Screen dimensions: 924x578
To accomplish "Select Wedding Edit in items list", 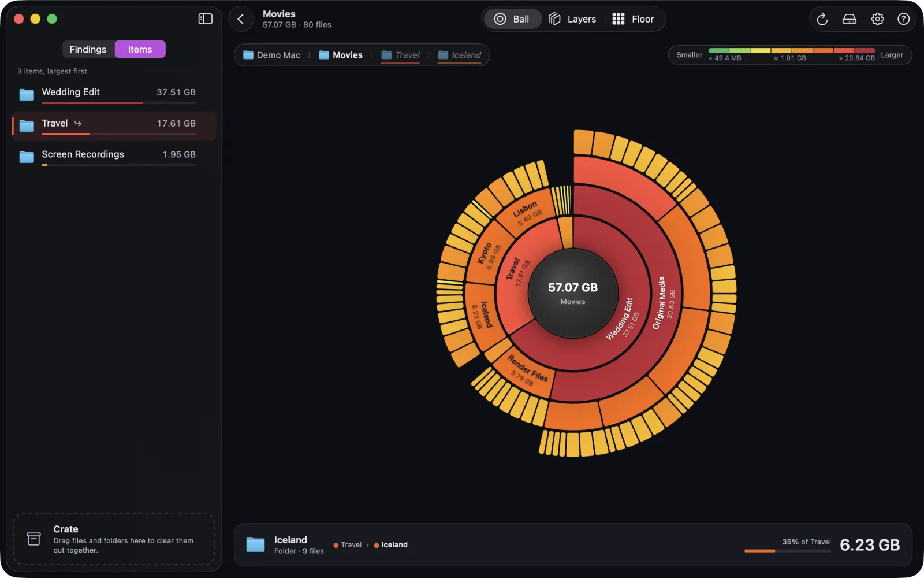I will pos(114,94).
